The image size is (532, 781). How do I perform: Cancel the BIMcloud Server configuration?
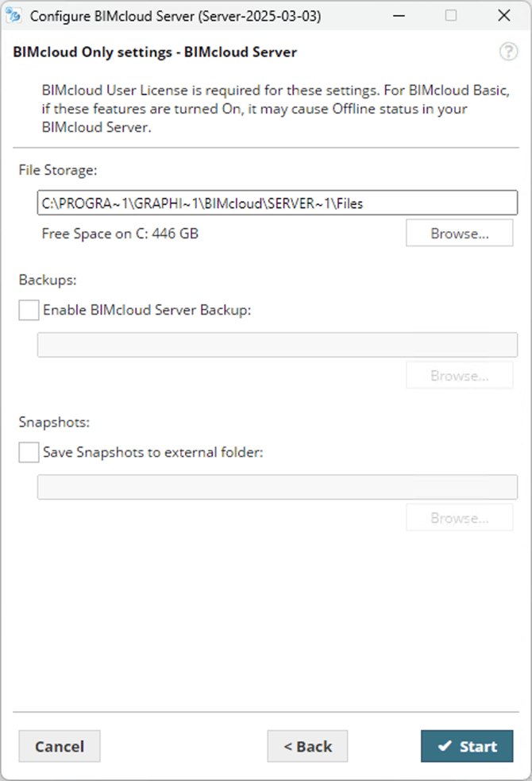[x=59, y=746]
